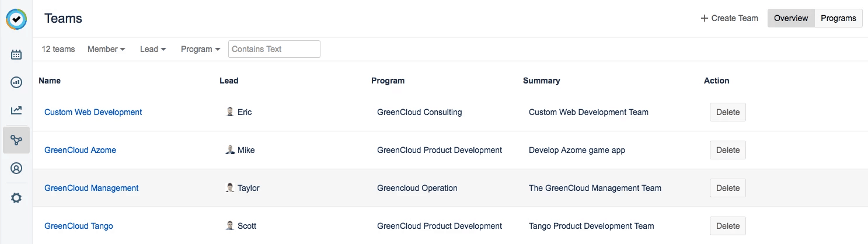Delete the GreenCloud Tango team
This screenshot has width=868, height=244.
tap(728, 226)
